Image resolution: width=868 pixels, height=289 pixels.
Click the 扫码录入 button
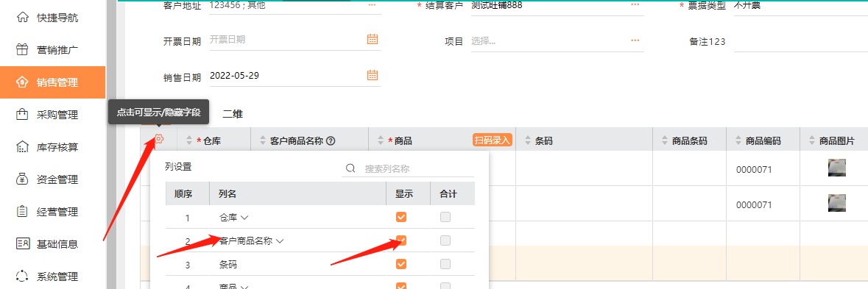coord(492,140)
